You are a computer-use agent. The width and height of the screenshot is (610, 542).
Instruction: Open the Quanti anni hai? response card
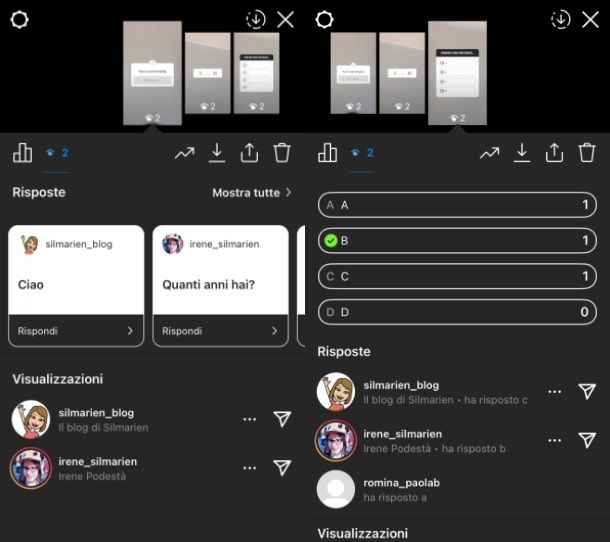click(x=221, y=286)
